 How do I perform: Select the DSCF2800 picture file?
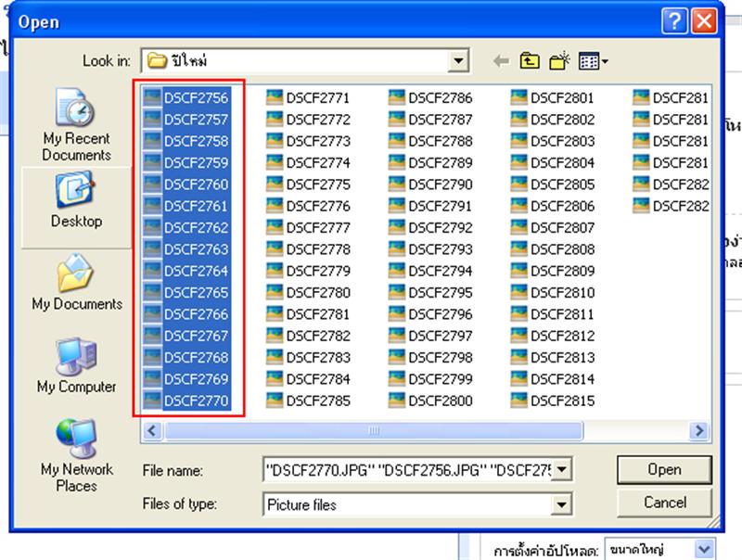tap(430, 401)
